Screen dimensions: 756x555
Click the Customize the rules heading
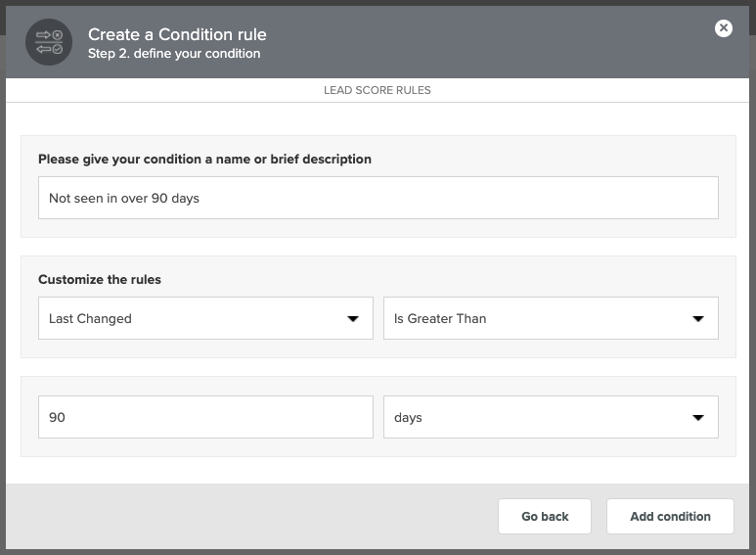click(100, 279)
